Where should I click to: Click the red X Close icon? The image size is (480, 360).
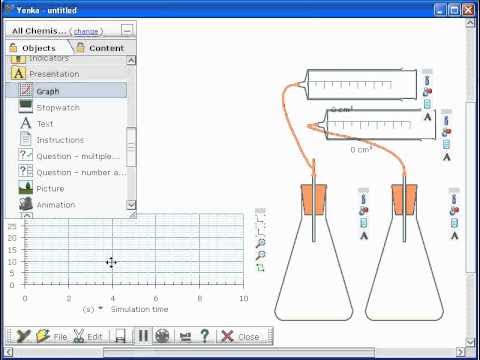tap(227, 336)
